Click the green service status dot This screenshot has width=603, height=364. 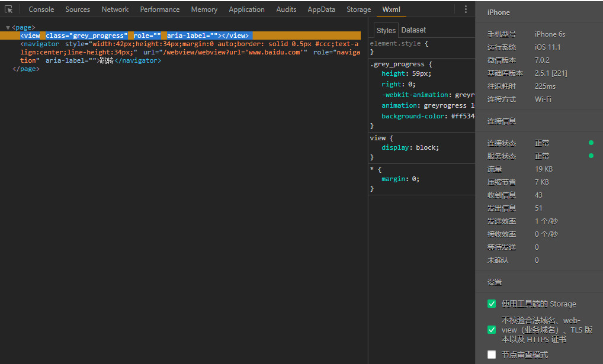click(x=591, y=156)
